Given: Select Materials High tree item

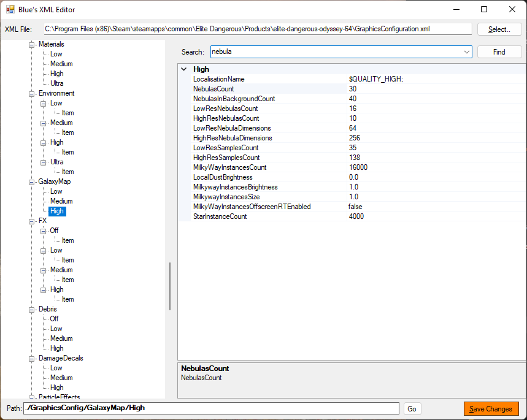Looking at the screenshot, I should point(56,74).
